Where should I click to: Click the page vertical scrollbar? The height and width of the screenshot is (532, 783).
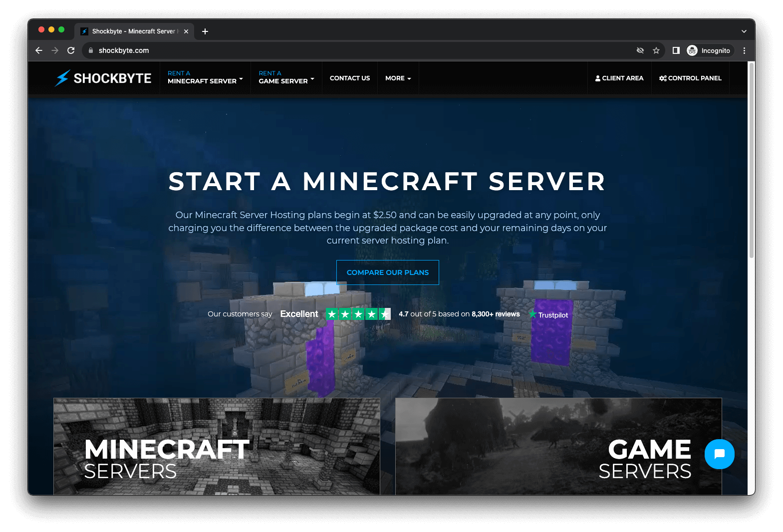751,160
